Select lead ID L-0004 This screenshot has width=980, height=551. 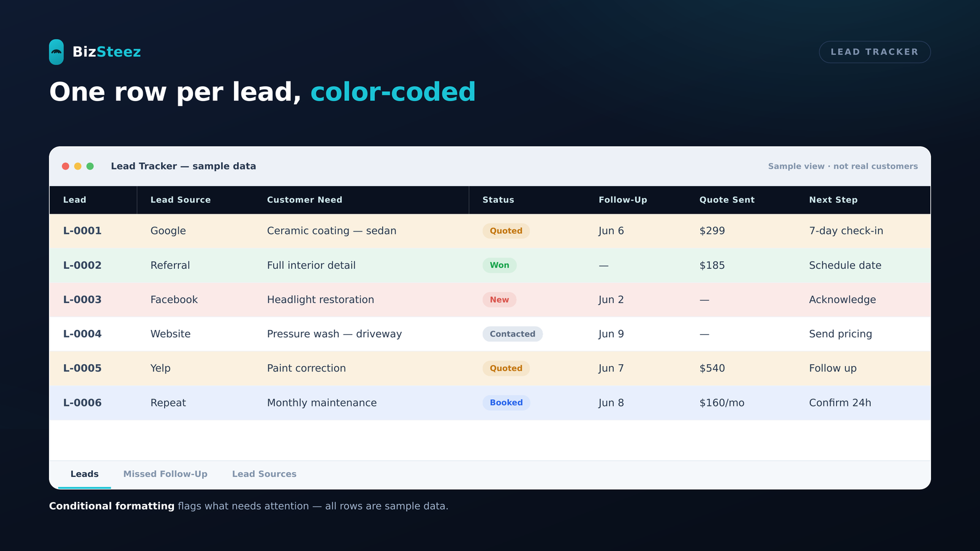point(82,334)
